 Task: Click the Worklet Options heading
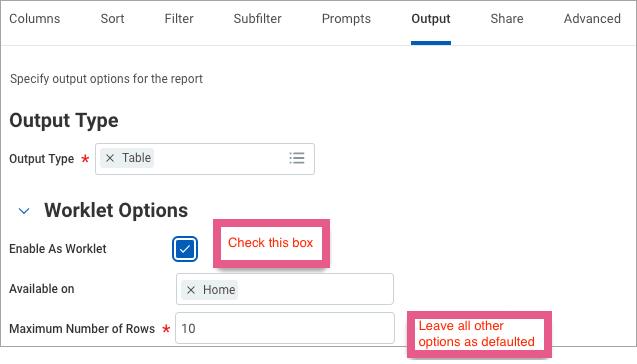coord(116,210)
